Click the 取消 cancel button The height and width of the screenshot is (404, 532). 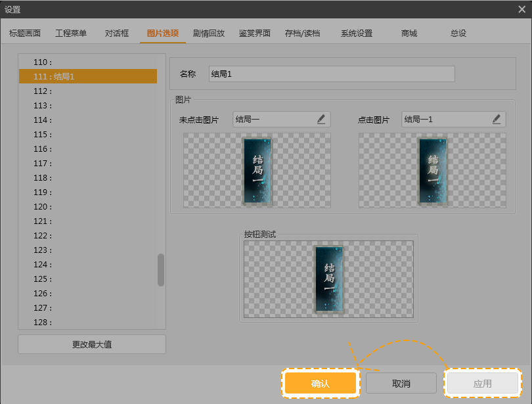point(401,383)
